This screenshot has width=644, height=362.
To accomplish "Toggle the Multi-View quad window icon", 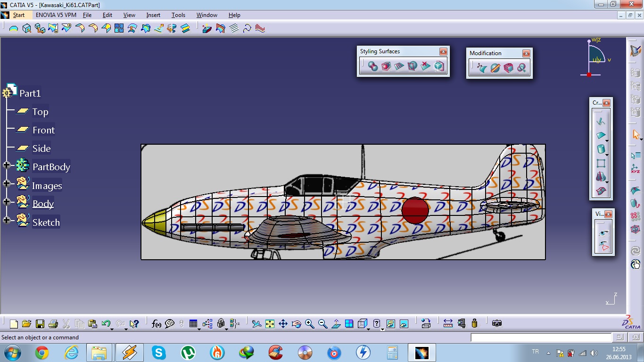I will [349, 324].
